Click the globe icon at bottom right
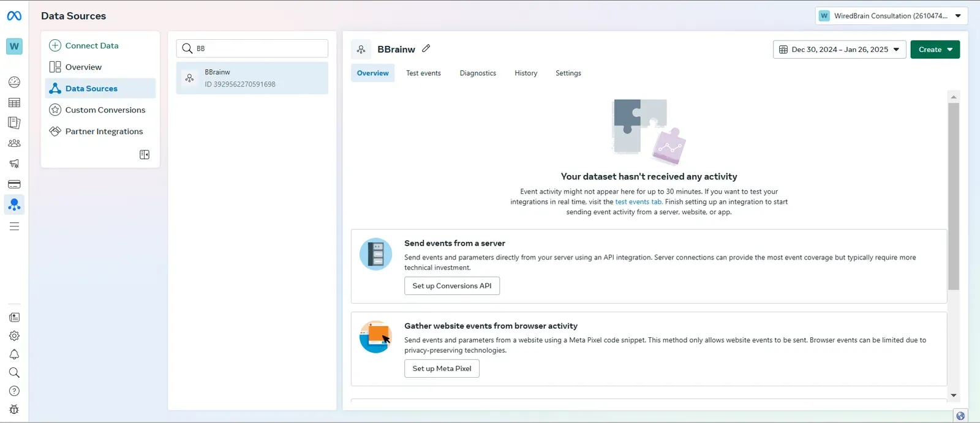Image resolution: width=980 pixels, height=423 pixels. click(x=960, y=416)
